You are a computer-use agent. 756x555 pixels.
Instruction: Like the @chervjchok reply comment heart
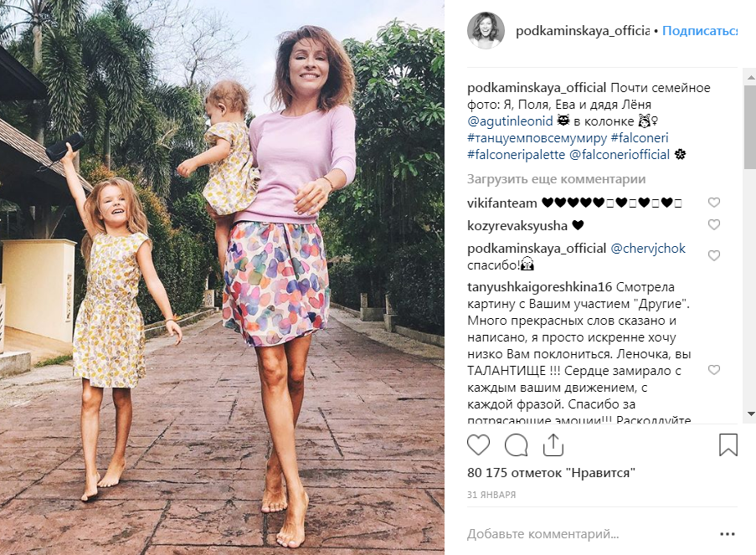[713, 255]
